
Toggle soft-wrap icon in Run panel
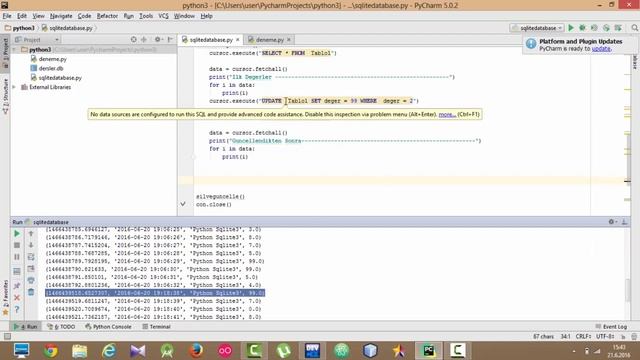pyautogui.click(x=31, y=257)
